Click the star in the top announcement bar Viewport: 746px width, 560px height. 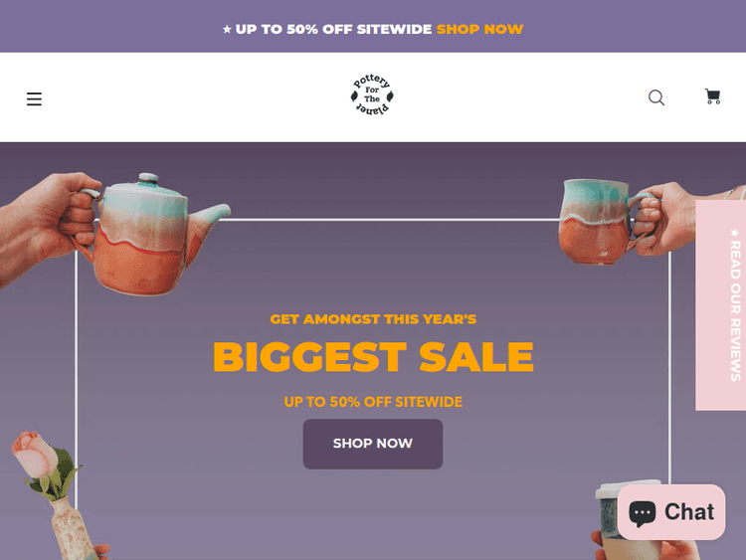click(x=227, y=30)
